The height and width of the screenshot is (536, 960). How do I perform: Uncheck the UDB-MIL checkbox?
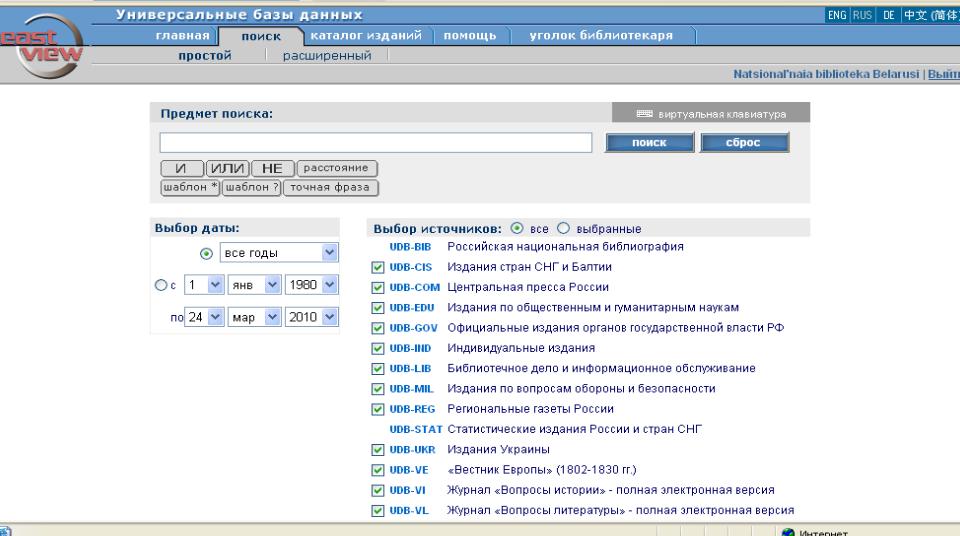(378, 389)
